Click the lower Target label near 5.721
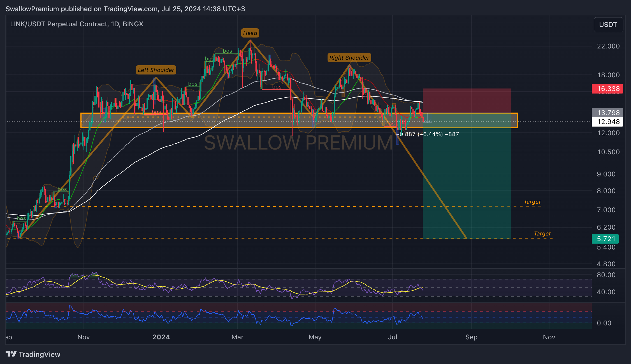 point(542,234)
